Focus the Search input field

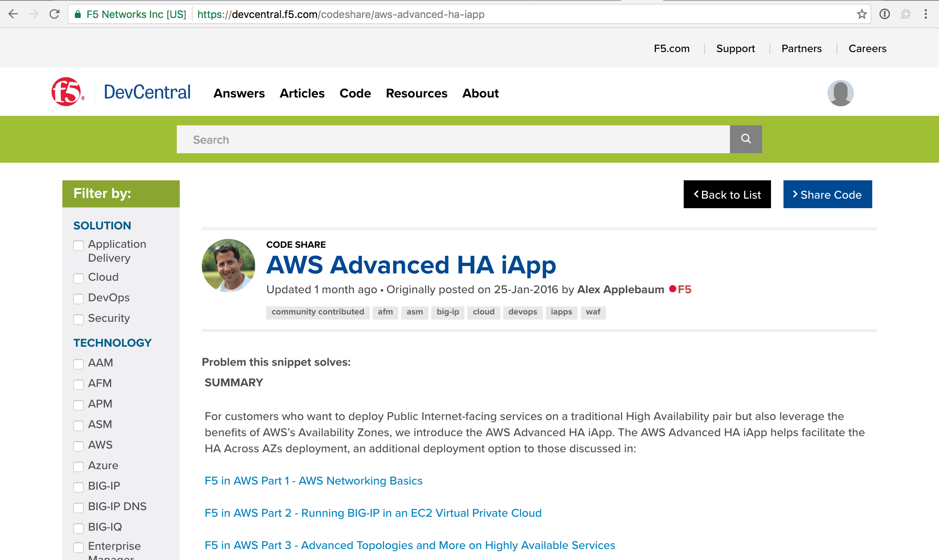453,139
